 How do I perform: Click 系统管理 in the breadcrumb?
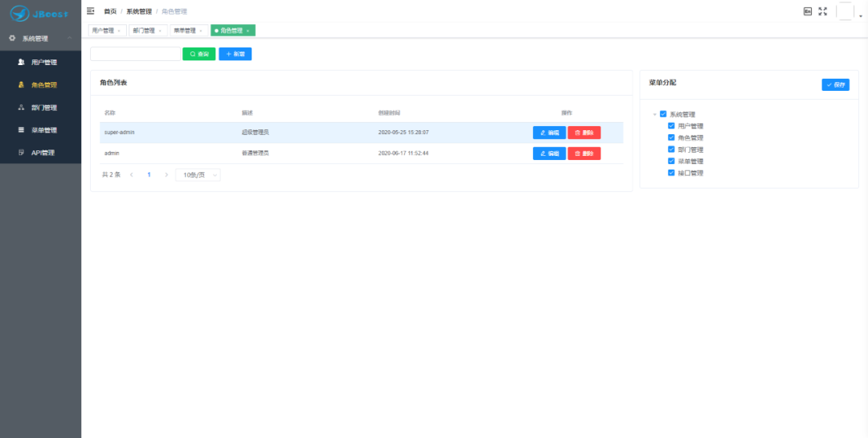click(x=139, y=11)
